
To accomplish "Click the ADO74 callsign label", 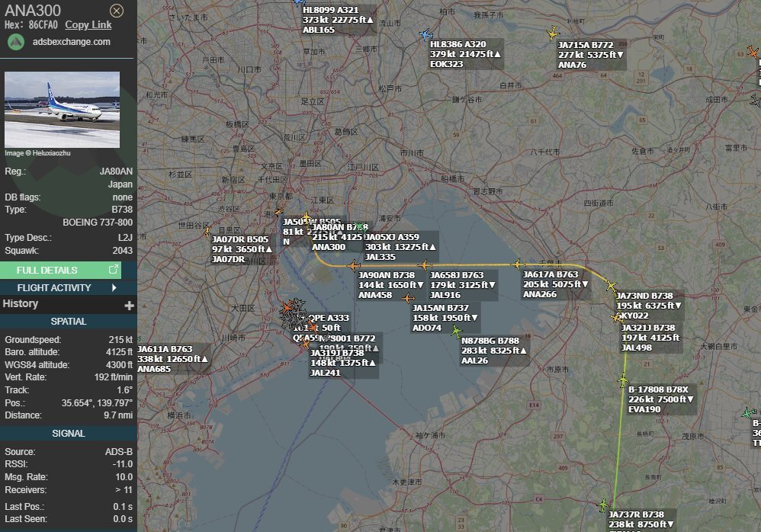I will [x=427, y=328].
